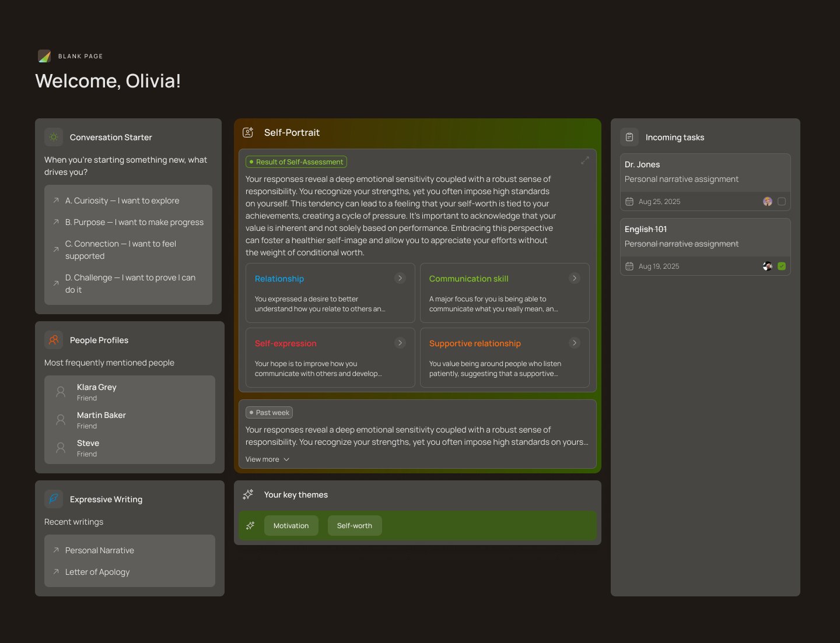Click the Conversation Starter sun icon

pyautogui.click(x=54, y=137)
